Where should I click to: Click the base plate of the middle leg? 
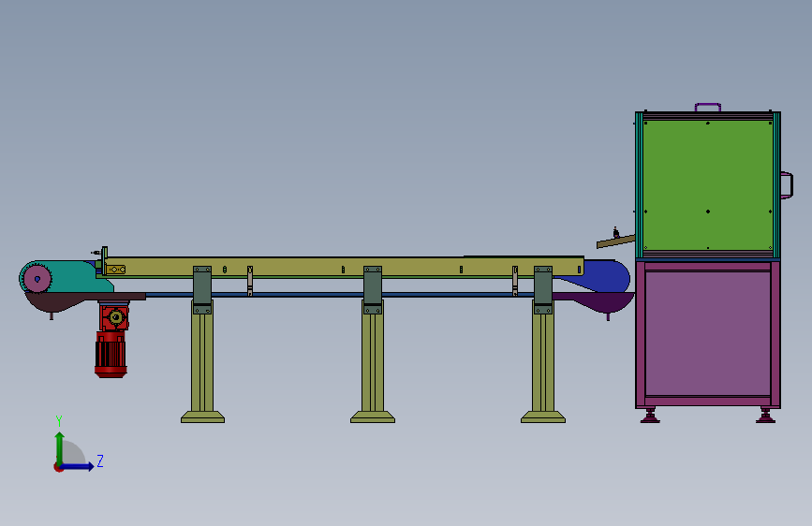pyautogui.click(x=373, y=417)
